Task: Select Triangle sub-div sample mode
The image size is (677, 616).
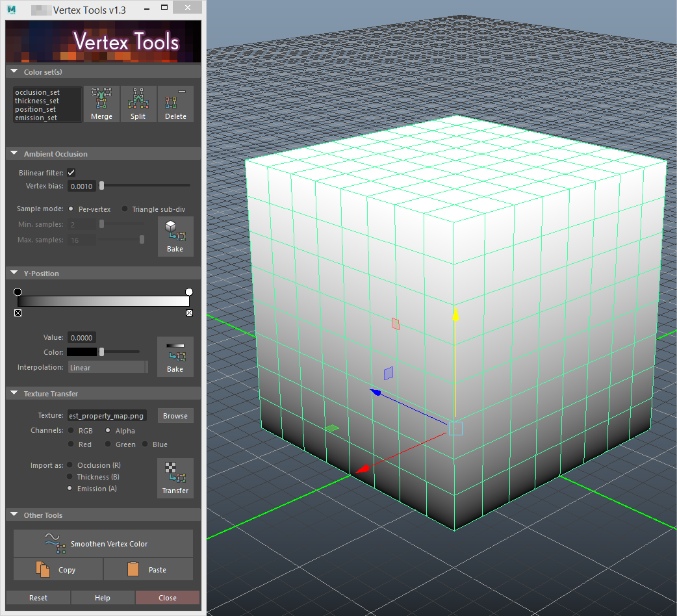Action: pyautogui.click(x=125, y=209)
